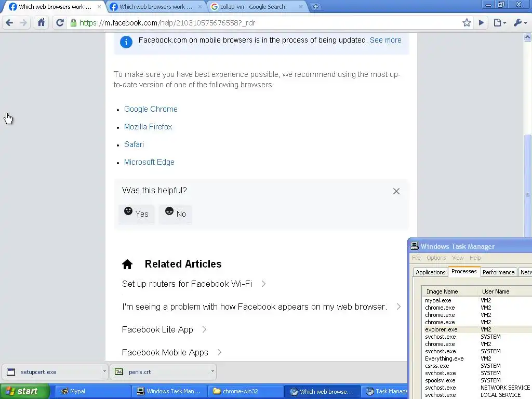Open 'Set up routers for Facebook Wi-Fi'
The width and height of the screenshot is (532, 399).
point(187,284)
